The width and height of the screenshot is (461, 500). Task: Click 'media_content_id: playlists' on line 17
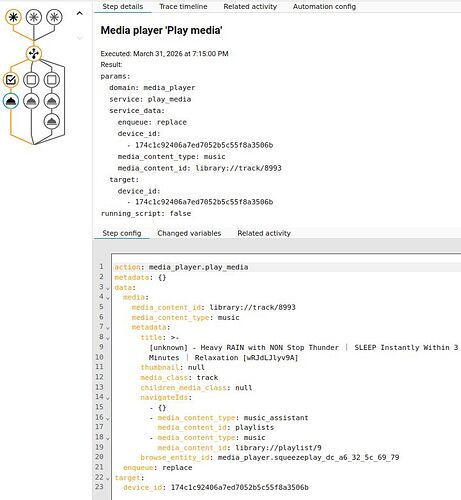[x=215, y=428]
